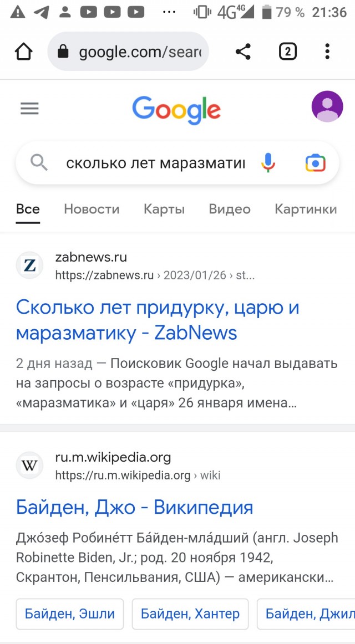Tap the microphone icon for voice search
The height and width of the screenshot is (644, 355).
(x=268, y=162)
